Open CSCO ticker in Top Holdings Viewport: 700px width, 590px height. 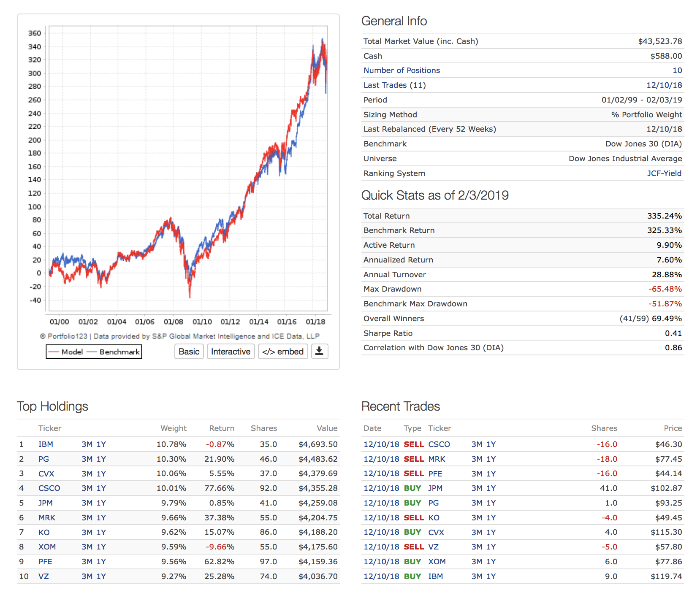49,488
